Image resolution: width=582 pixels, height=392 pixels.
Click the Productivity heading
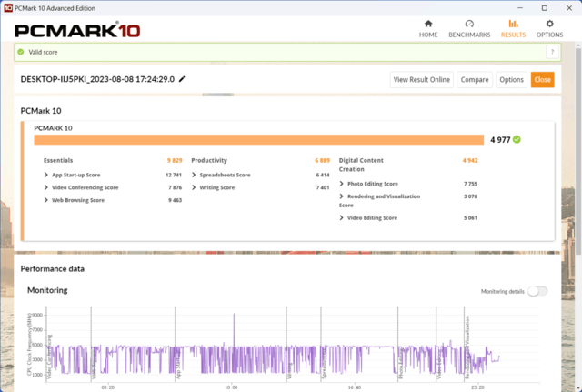pyautogui.click(x=209, y=160)
